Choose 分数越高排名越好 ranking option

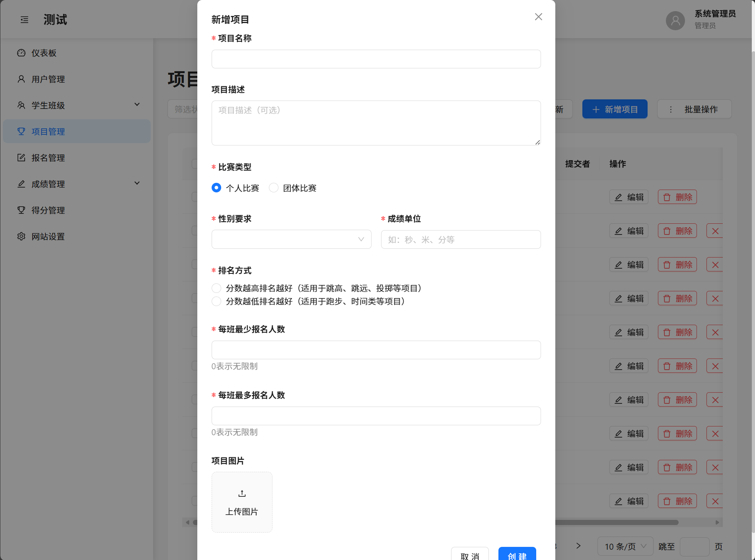(x=216, y=288)
